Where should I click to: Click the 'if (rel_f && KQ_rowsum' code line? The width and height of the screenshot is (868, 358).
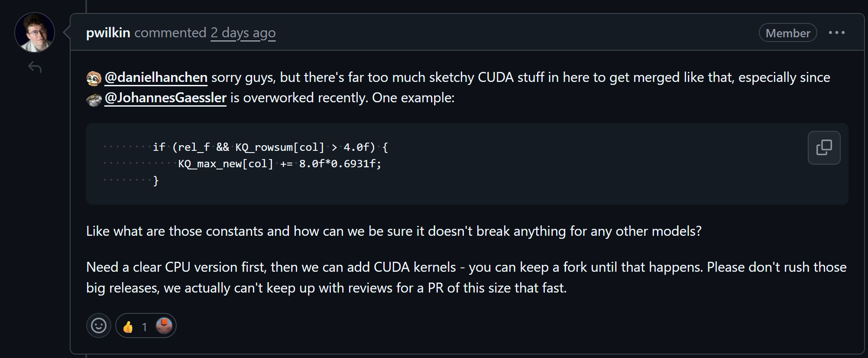point(270,147)
